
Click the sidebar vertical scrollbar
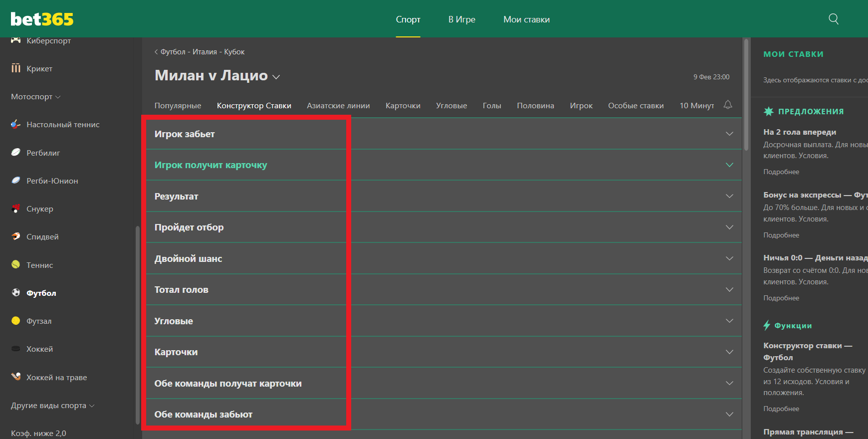pos(138,325)
